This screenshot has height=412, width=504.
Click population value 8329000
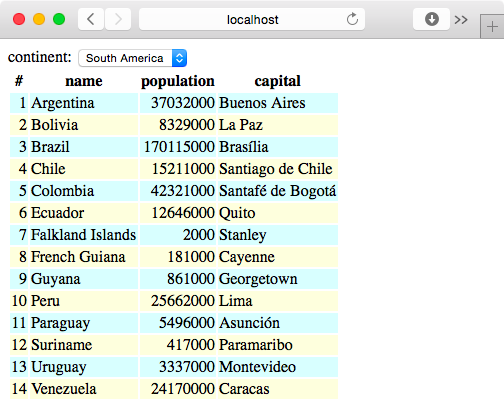(178, 125)
